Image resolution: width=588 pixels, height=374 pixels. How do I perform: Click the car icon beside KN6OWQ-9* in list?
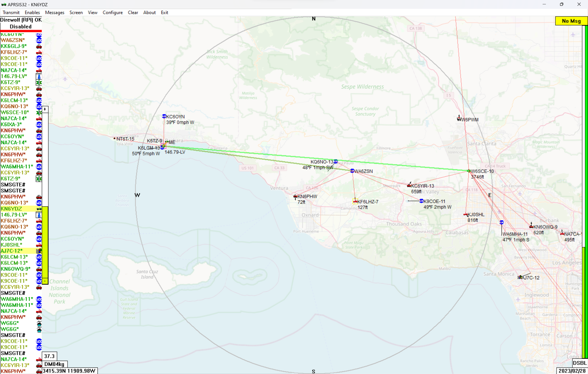click(x=39, y=269)
